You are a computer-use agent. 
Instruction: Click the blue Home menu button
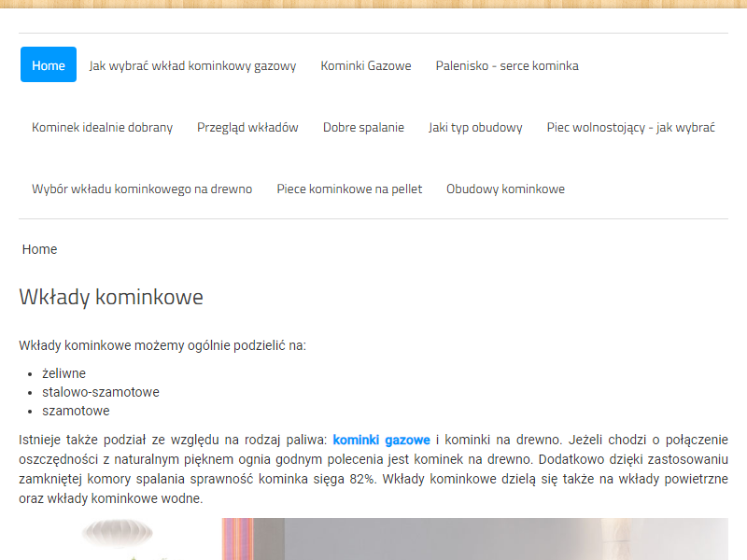click(x=49, y=64)
